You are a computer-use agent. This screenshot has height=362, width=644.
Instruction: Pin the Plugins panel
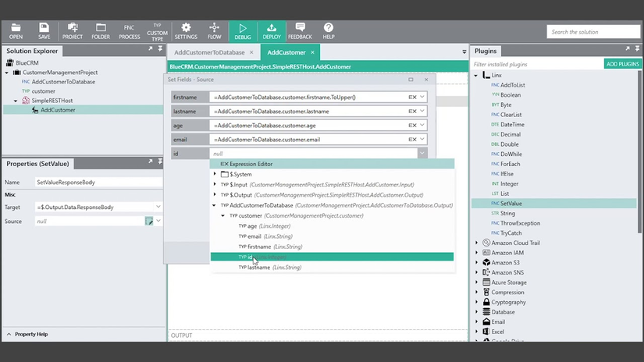pos(638,48)
